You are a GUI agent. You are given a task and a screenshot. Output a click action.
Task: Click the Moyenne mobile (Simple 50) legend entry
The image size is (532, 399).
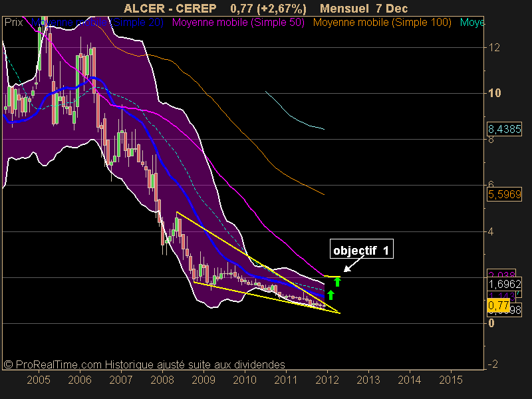point(238,23)
